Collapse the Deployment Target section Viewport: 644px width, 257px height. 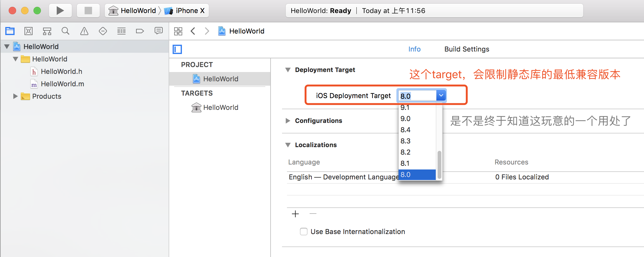[288, 70]
